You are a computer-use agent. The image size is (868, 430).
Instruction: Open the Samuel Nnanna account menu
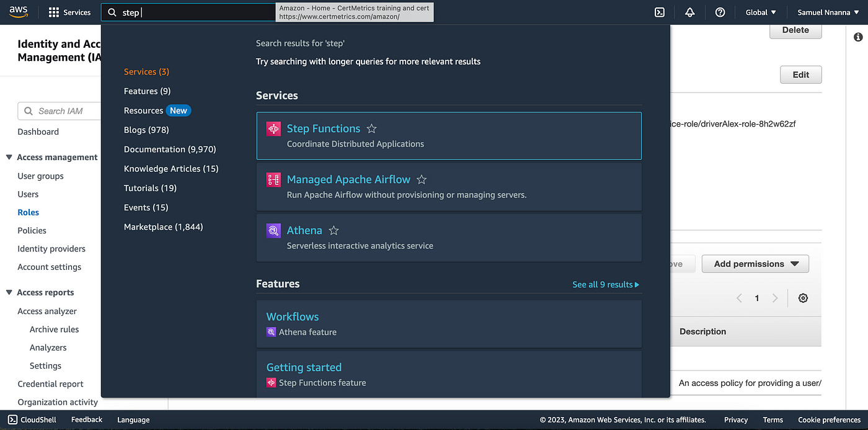(828, 12)
